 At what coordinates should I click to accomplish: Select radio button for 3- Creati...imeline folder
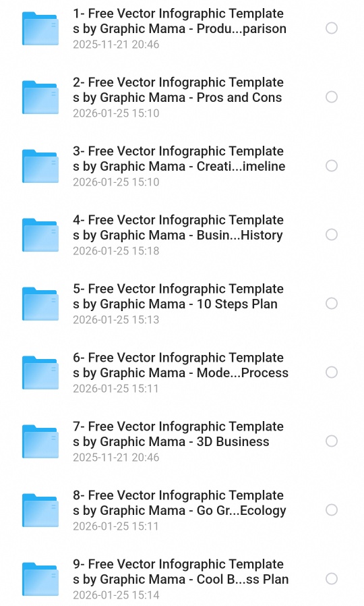pyautogui.click(x=332, y=166)
